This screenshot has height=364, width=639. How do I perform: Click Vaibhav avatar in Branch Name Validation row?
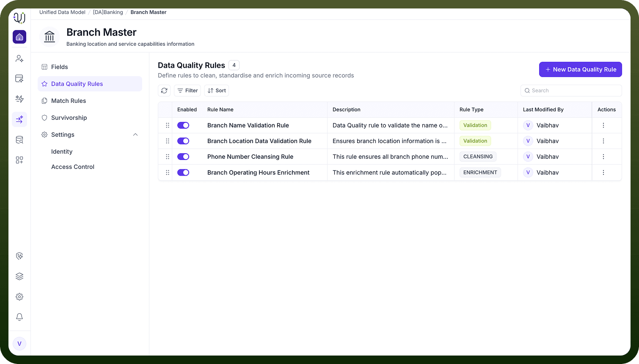pos(528,125)
